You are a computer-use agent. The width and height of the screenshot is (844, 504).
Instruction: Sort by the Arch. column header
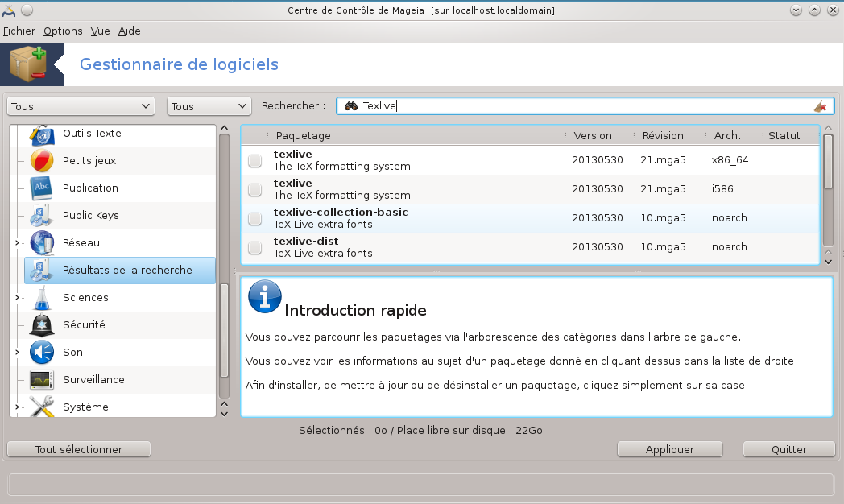(x=734, y=135)
